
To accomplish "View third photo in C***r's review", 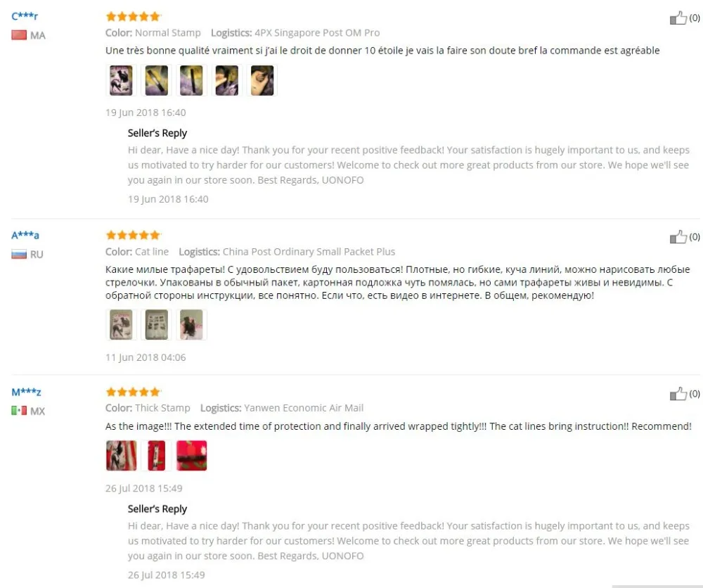I will click(x=191, y=80).
